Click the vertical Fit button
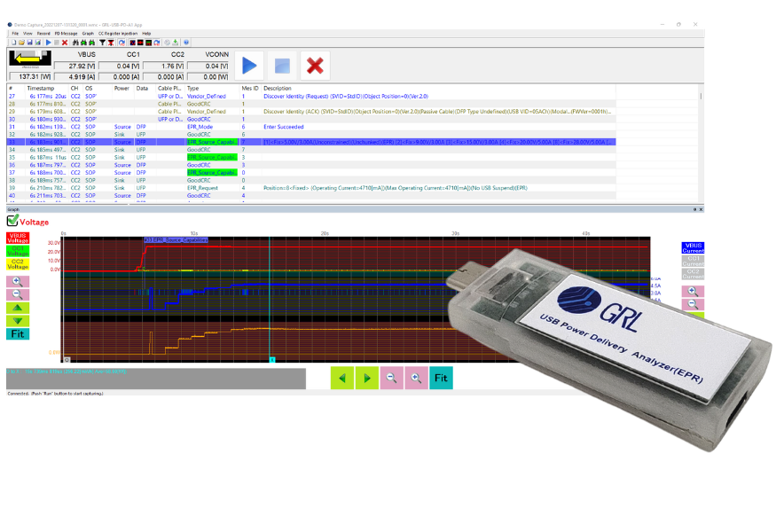The width and height of the screenshot is (776, 532). click(x=17, y=334)
